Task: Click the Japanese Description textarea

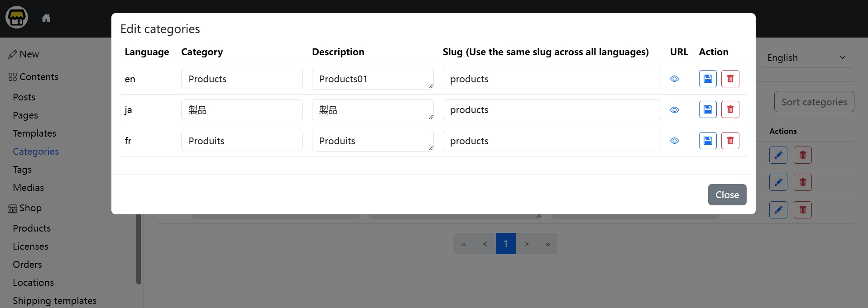Action: tap(372, 110)
